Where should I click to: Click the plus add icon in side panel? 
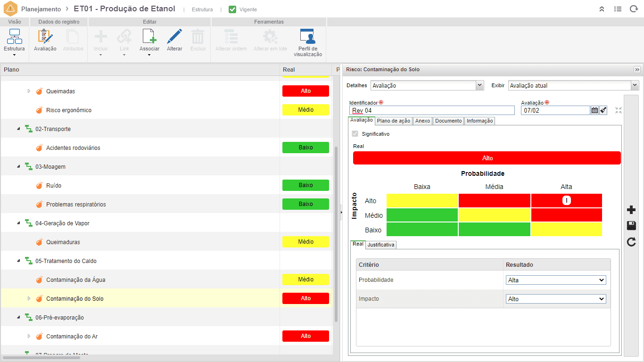point(631,210)
